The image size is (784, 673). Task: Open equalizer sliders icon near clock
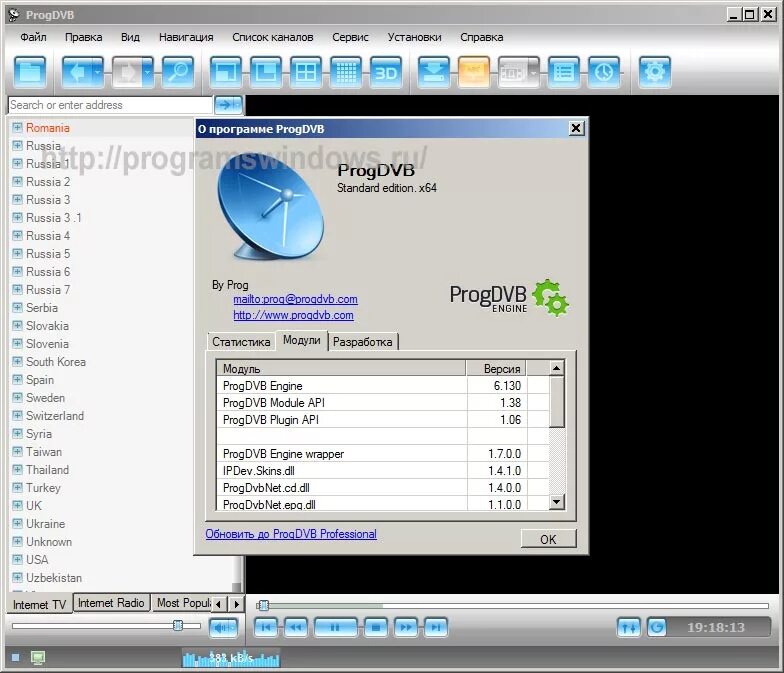(x=628, y=627)
